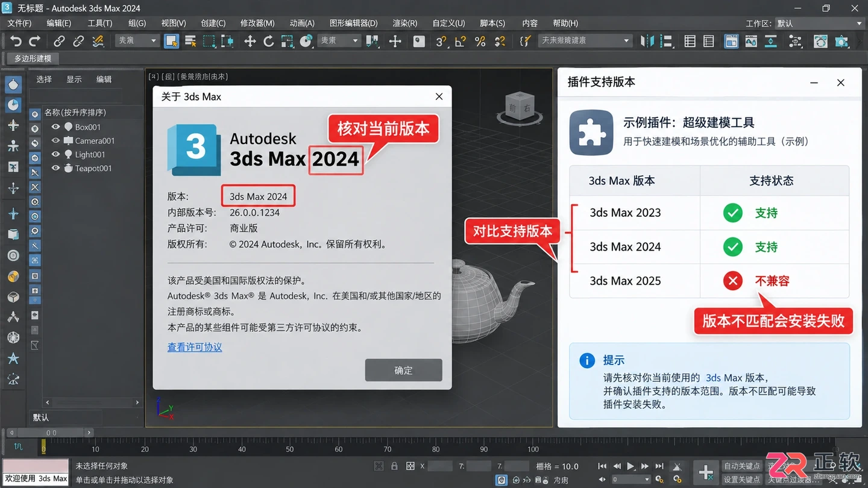
Task: Choose the rectangular selection region icon
Action: 209,41
